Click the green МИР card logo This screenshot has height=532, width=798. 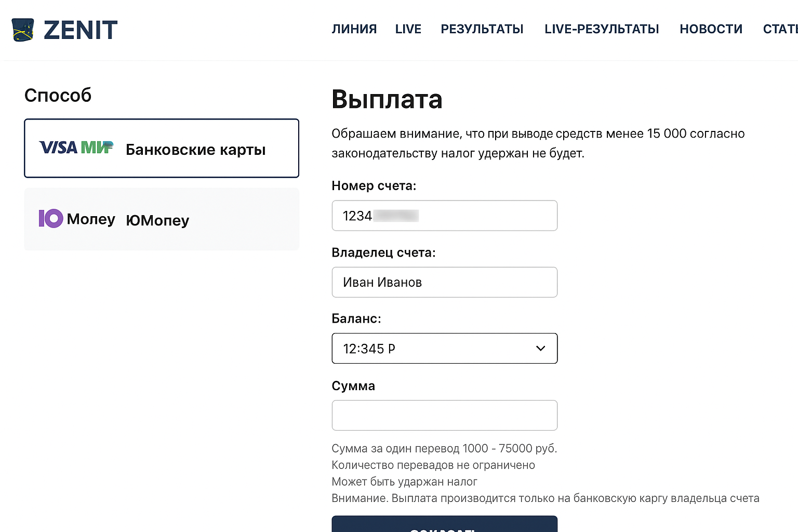[97, 148]
